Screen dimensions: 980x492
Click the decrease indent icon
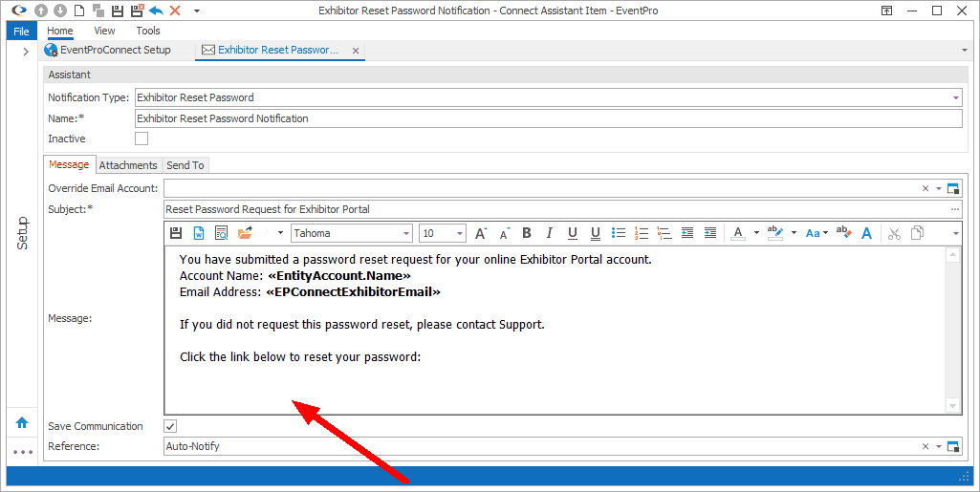(687, 233)
